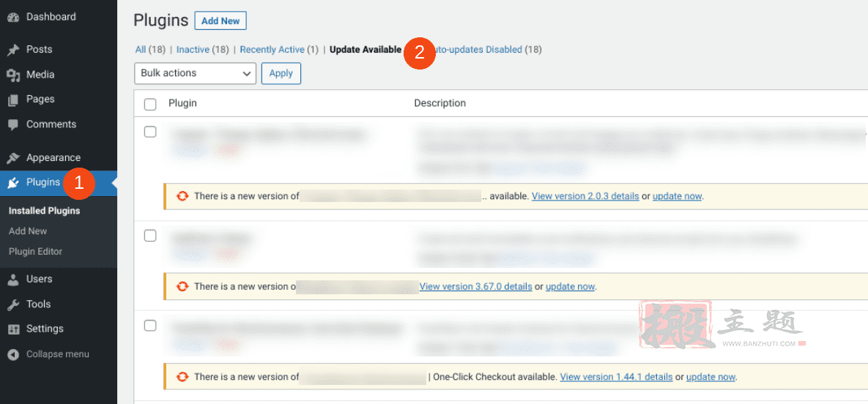Open Plugin Editor submenu item
This screenshot has width=868, height=404.
[x=35, y=252]
